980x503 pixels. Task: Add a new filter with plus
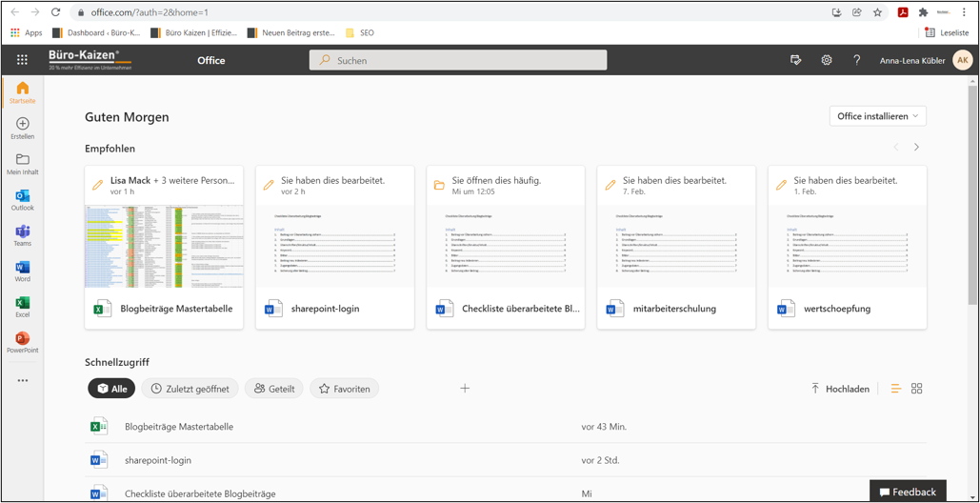pyautogui.click(x=465, y=389)
